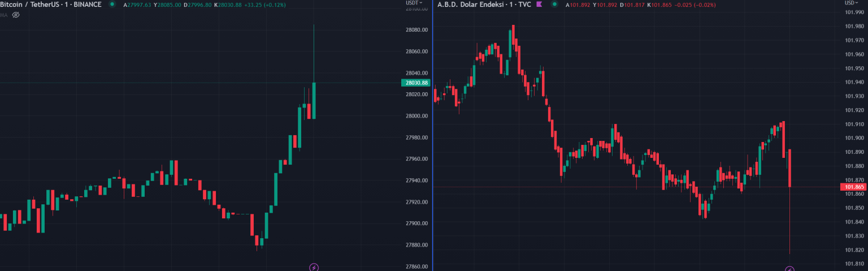Open the lightning event icon on Bitcoin chart
868x271 pixels.
coord(314,267)
